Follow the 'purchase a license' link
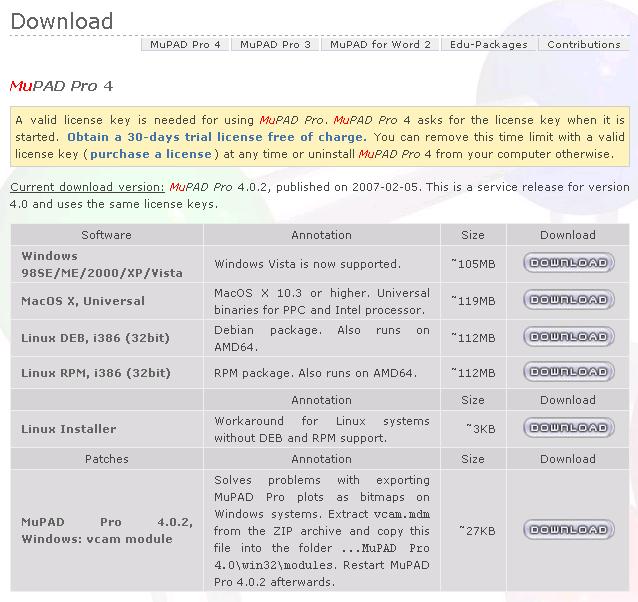This screenshot has width=638, height=602. pos(151,154)
